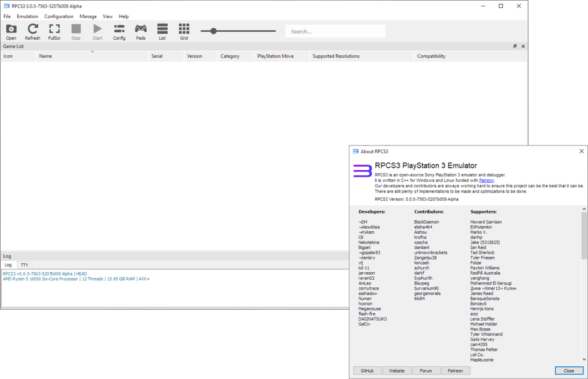Sort by the Serial column
This screenshot has height=379, width=588.
point(166,56)
